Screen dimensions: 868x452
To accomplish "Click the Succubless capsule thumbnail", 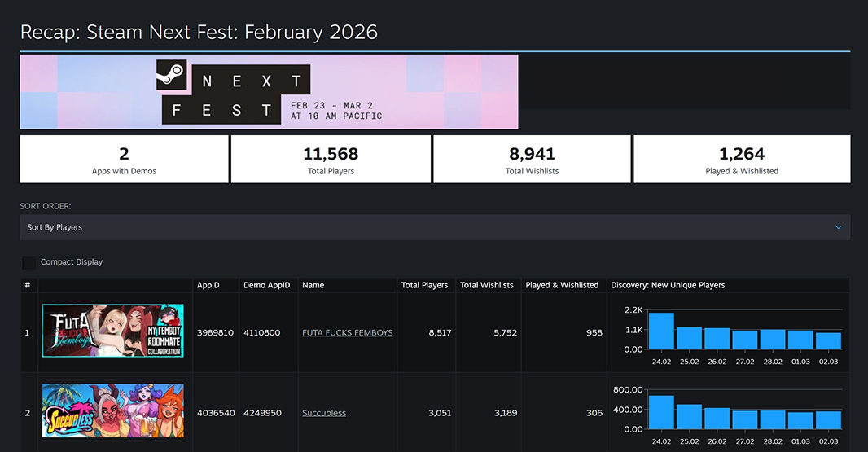I will 113,410.
